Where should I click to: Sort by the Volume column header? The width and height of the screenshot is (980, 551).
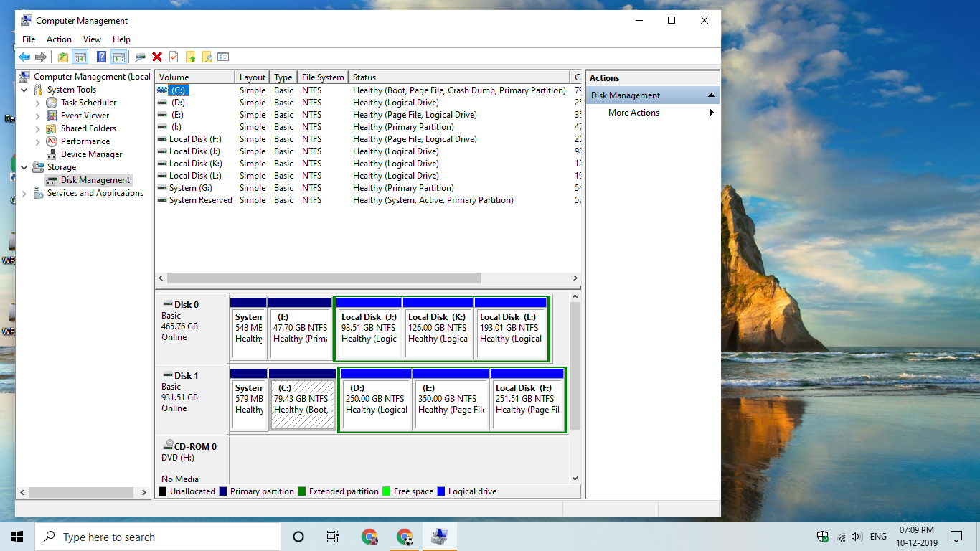(x=195, y=77)
